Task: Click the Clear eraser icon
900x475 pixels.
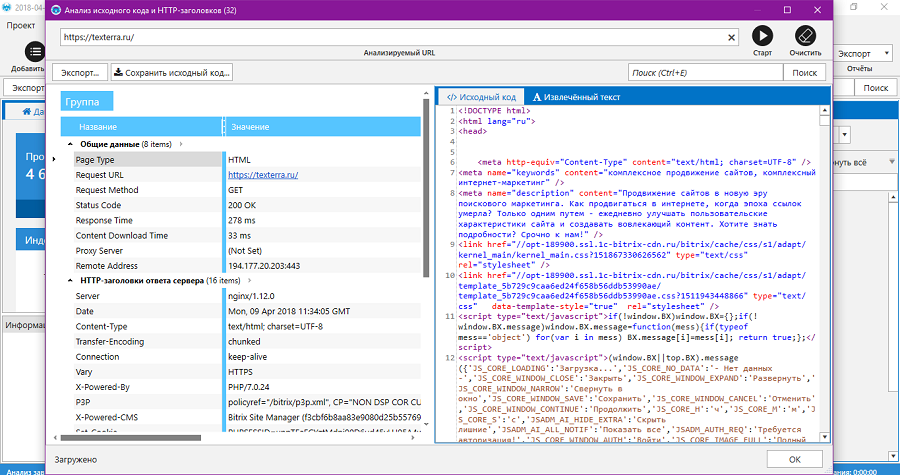Action: click(805, 36)
